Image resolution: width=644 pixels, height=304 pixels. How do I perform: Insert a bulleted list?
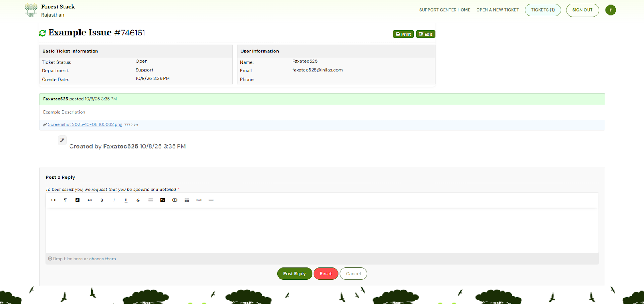[151, 200]
